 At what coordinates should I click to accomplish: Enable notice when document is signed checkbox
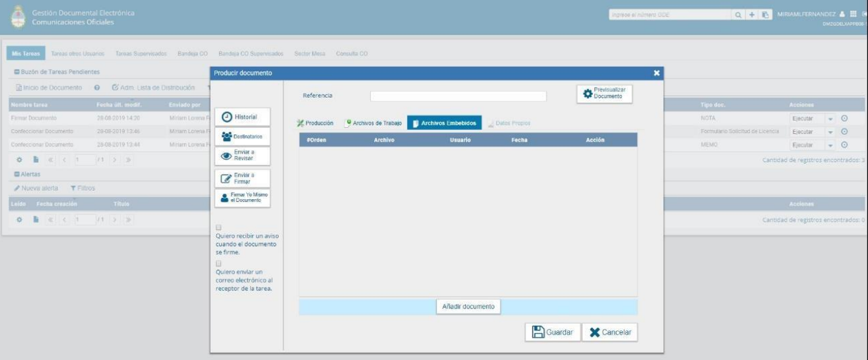point(218,227)
